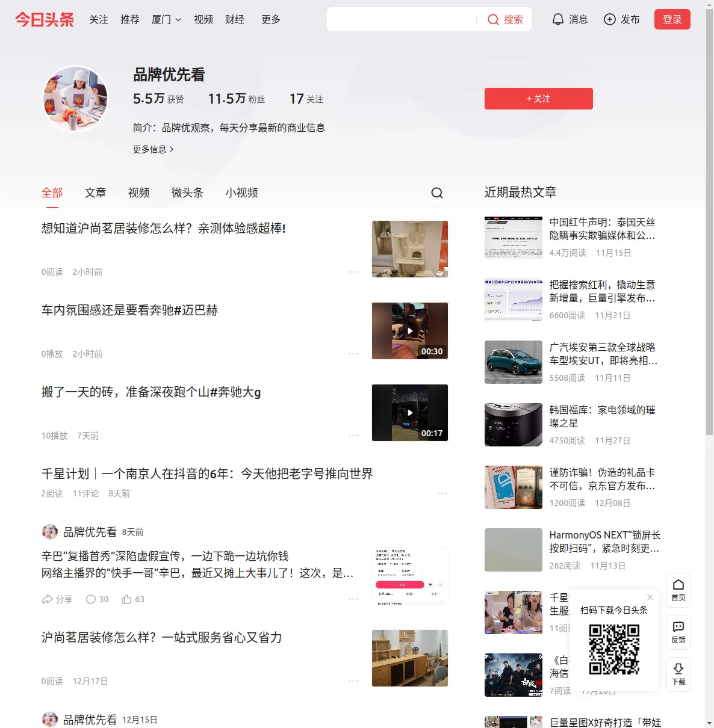The image size is (714, 728).
Task: Follow the account with + 关注 button
Action: tap(539, 99)
